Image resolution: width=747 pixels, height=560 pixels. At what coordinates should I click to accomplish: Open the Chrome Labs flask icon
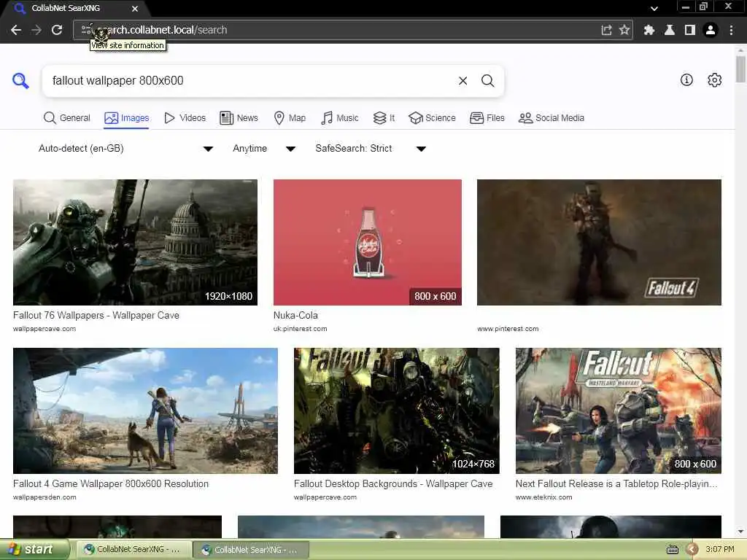coord(670,30)
